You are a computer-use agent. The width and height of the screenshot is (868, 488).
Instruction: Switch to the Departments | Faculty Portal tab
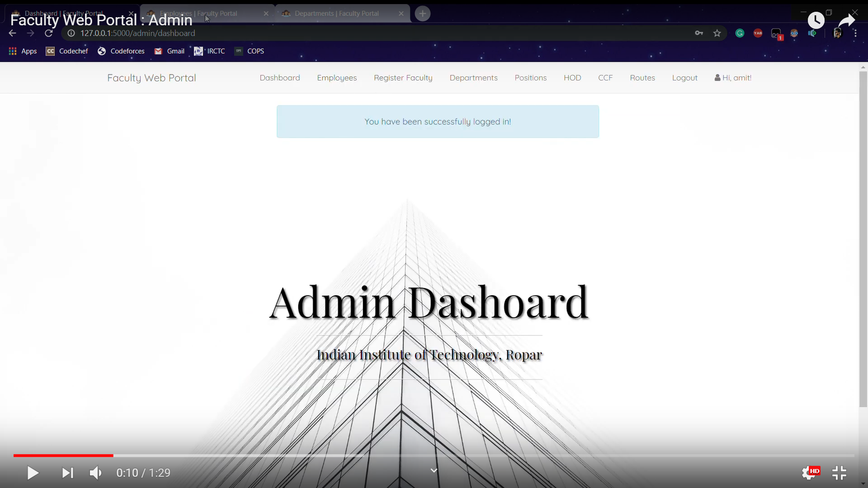(337, 14)
